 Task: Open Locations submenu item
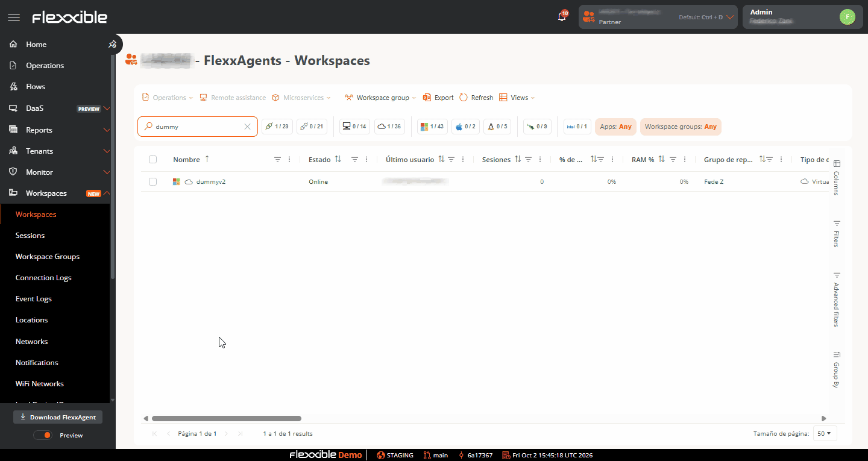[x=31, y=320]
